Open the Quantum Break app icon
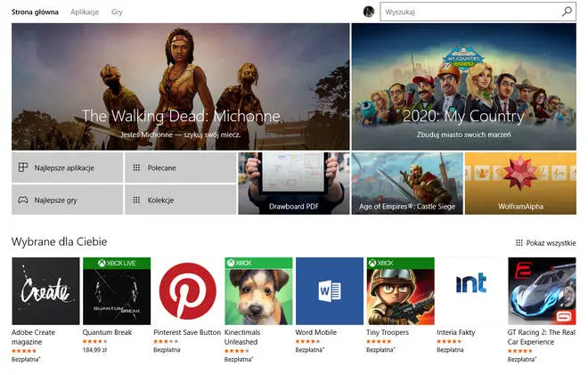 [117, 291]
